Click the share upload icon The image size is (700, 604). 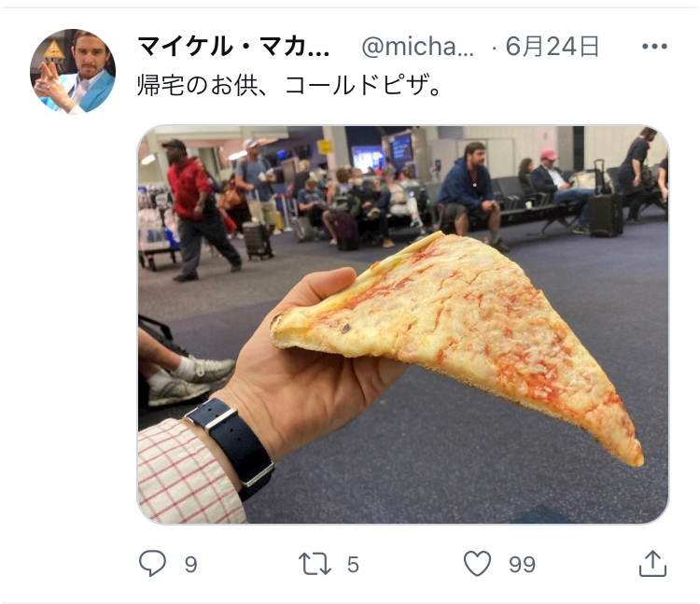pyautogui.click(x=652, y=563)
